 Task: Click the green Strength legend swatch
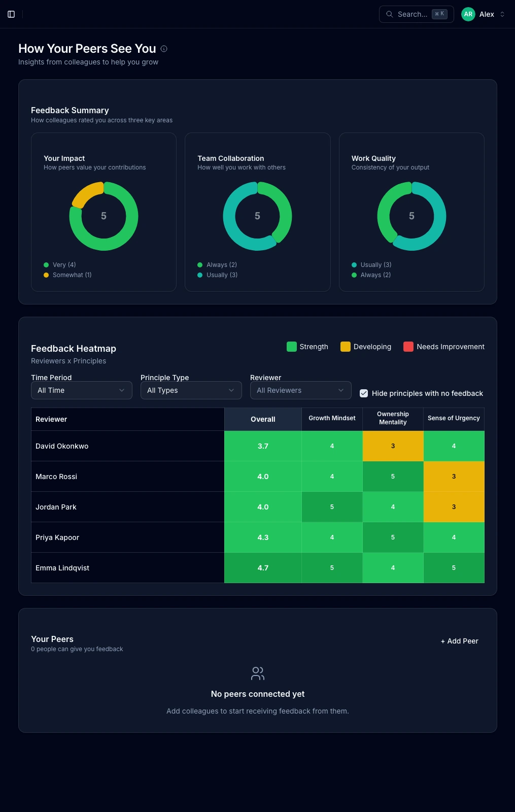click(292, 347)
